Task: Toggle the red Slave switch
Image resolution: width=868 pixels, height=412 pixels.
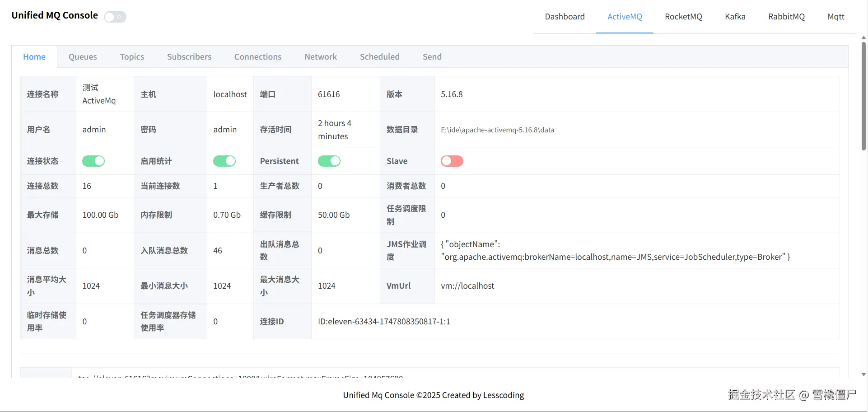Action: click(x=452, y=161)
